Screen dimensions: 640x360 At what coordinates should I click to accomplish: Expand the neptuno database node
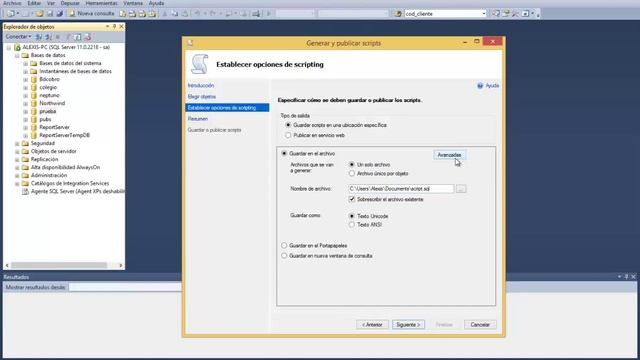pyautogui.click(x=25, y=96)
